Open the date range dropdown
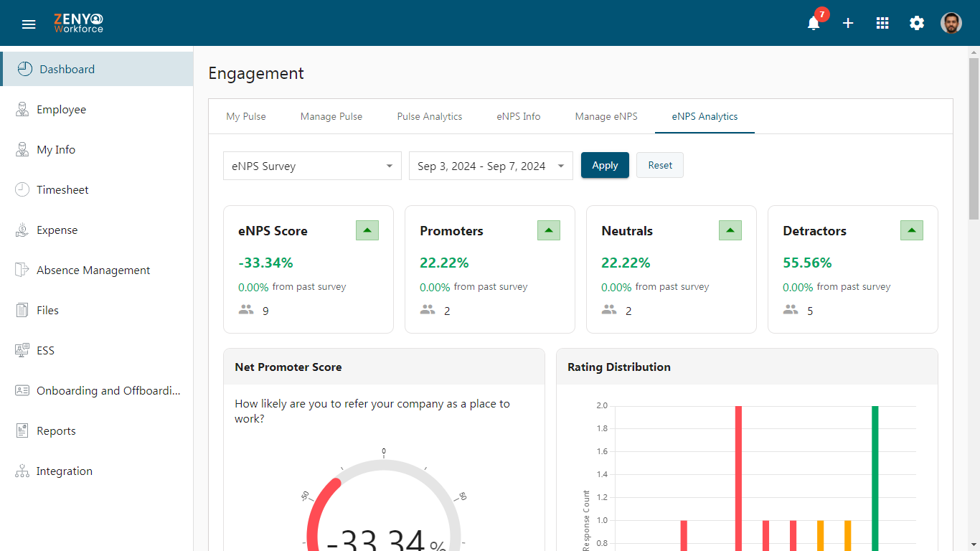980x551 pixels. coord(491,166)
